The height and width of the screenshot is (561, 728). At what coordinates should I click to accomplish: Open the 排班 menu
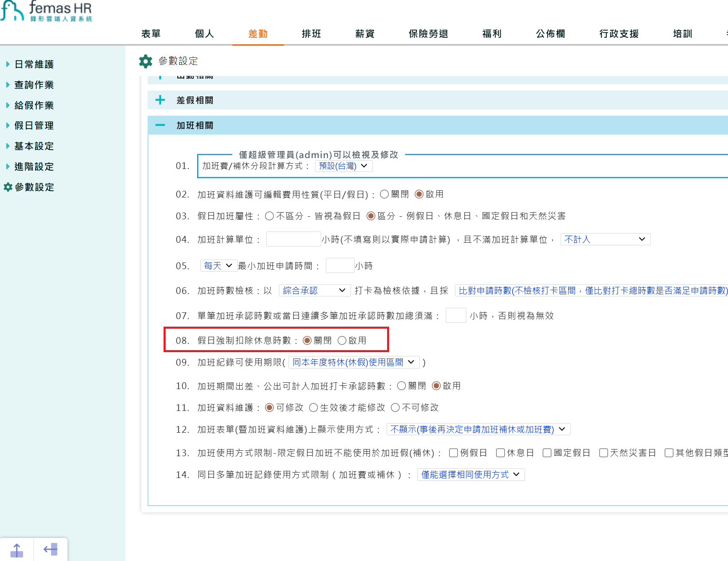(312, 34)
